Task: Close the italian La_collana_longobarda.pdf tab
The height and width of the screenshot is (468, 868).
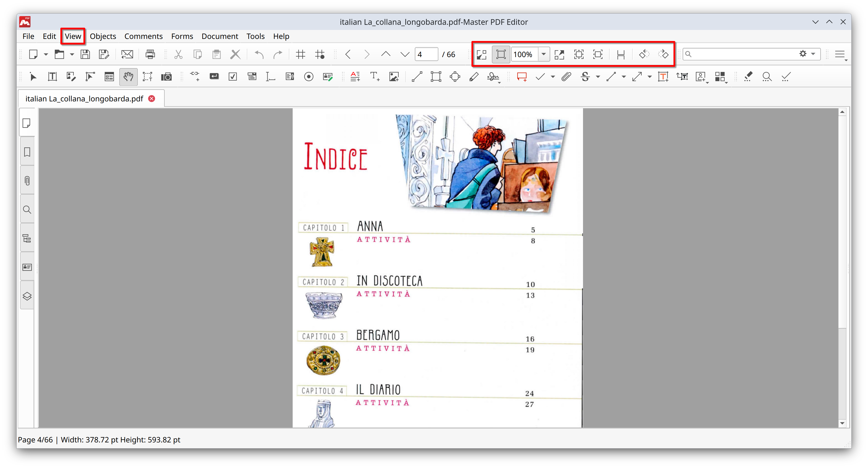Action: click(152, 99)
